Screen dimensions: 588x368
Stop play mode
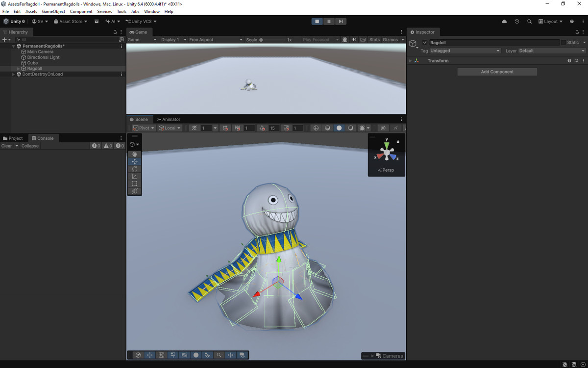317,22
